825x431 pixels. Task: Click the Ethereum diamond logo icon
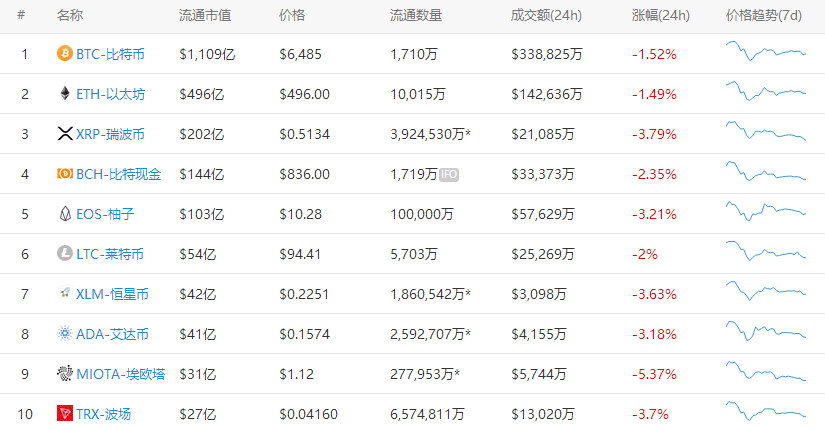coord(65,94)
